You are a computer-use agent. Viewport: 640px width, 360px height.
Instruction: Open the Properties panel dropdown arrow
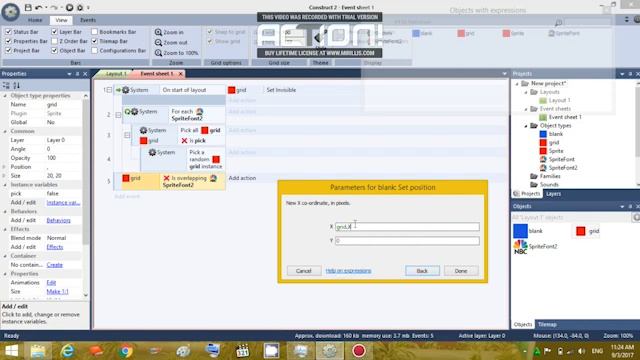69,74
